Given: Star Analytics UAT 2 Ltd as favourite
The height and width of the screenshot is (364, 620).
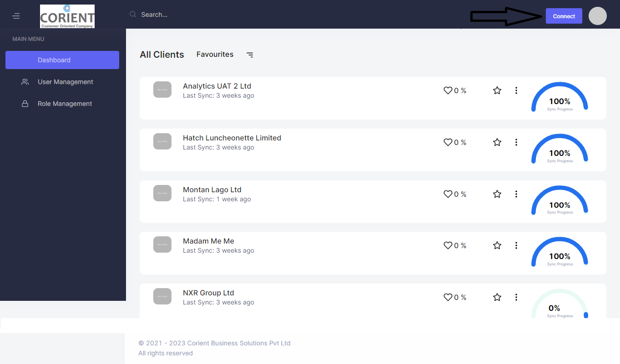Looking at the screenshot, I should click(x=497, y=90).
